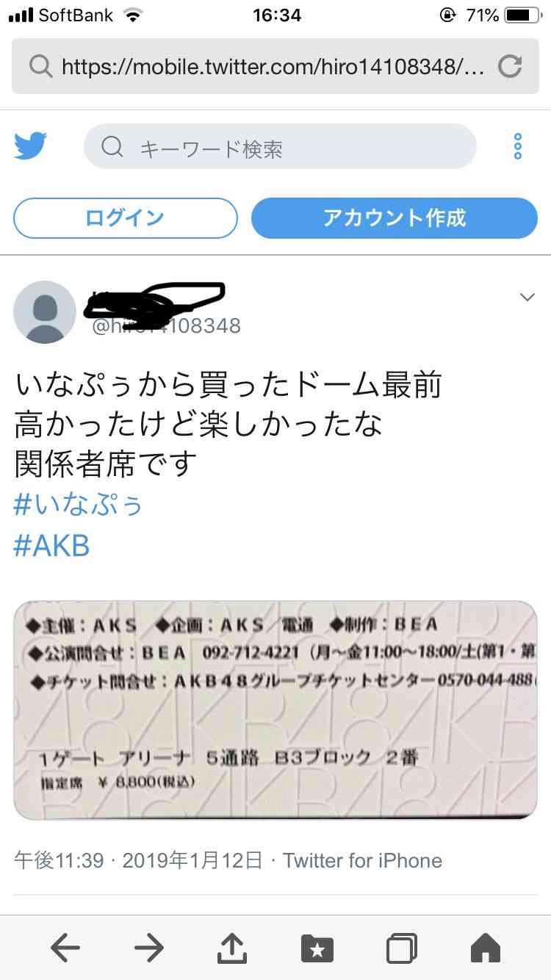
Task: Open the bookmarks folder icon
Action: tap(317, 948)
